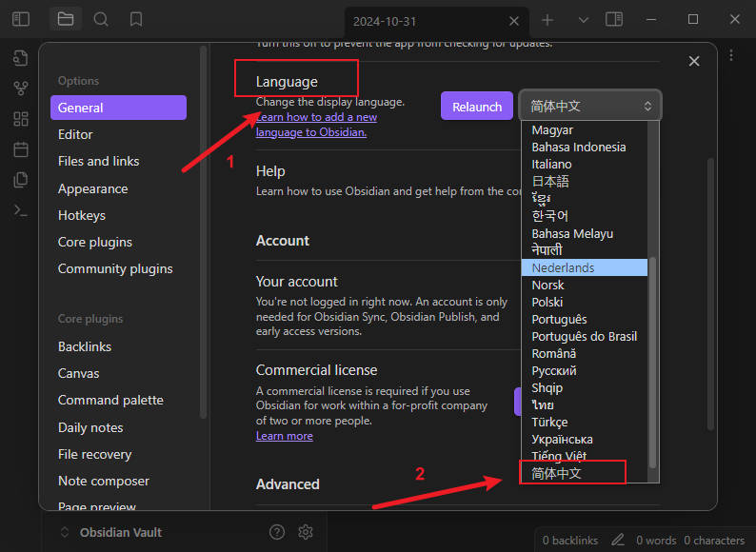Viewport: 756px width, 552px height.
Task: Select Bahasa Indonesia language option
Action: (584, 147)
